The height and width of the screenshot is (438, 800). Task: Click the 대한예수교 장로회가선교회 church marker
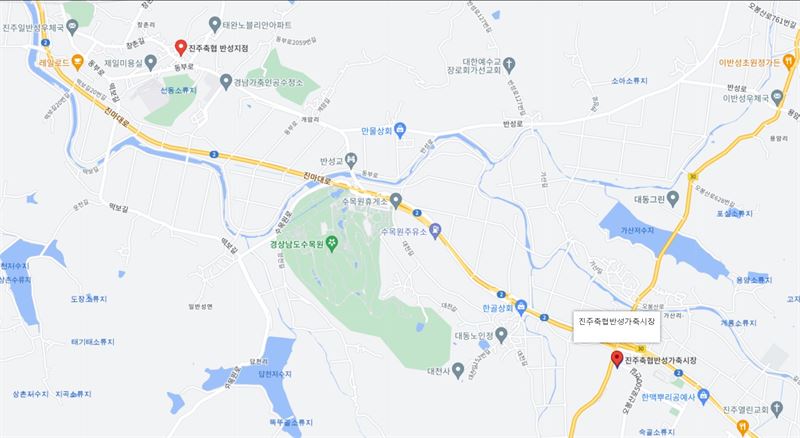(508, 65)
